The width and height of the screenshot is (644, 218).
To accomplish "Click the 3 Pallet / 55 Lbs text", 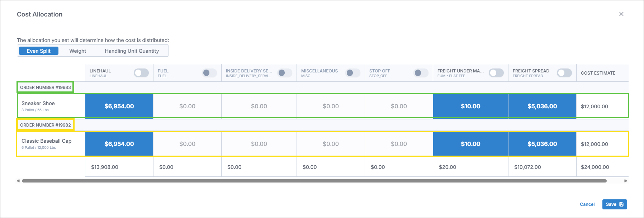I will [x=35, y=110].
